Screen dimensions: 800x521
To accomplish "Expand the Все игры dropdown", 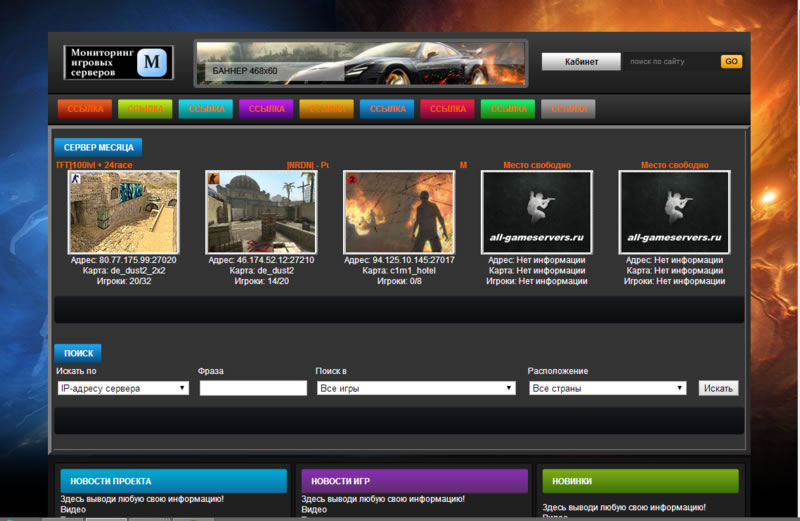I will tap(416, 388).
